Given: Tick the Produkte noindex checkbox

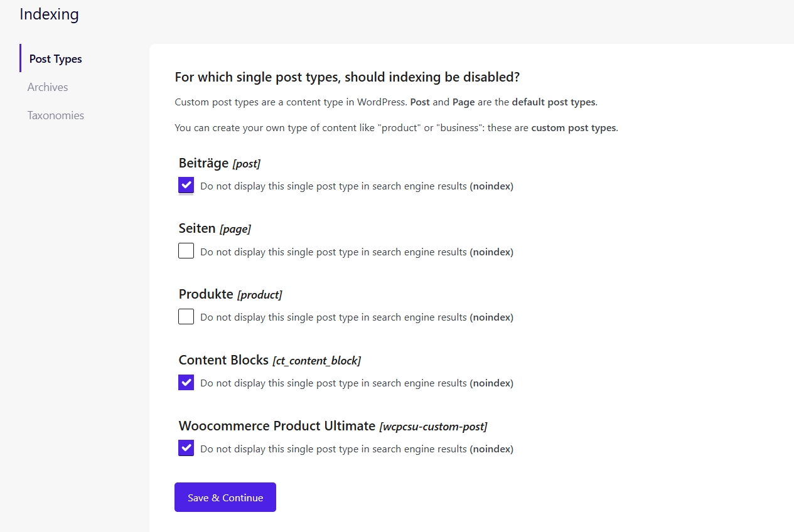Looking at the screenshot, I should point(186,316).
